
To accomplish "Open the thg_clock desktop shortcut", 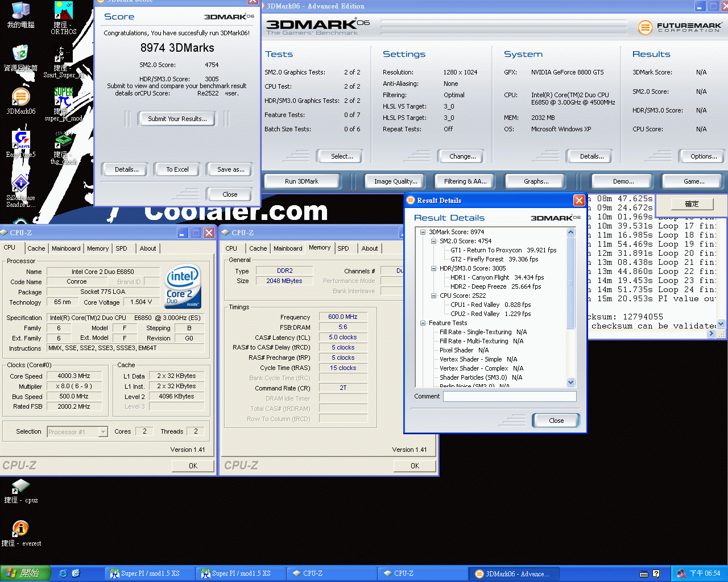I will [64, 148].
